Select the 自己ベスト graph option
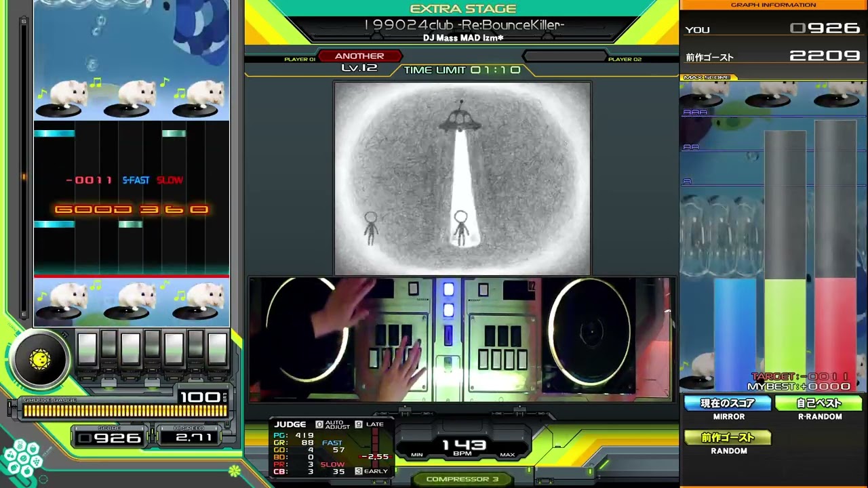The width and height of the screenshot is (868, 488). [819, 403]
